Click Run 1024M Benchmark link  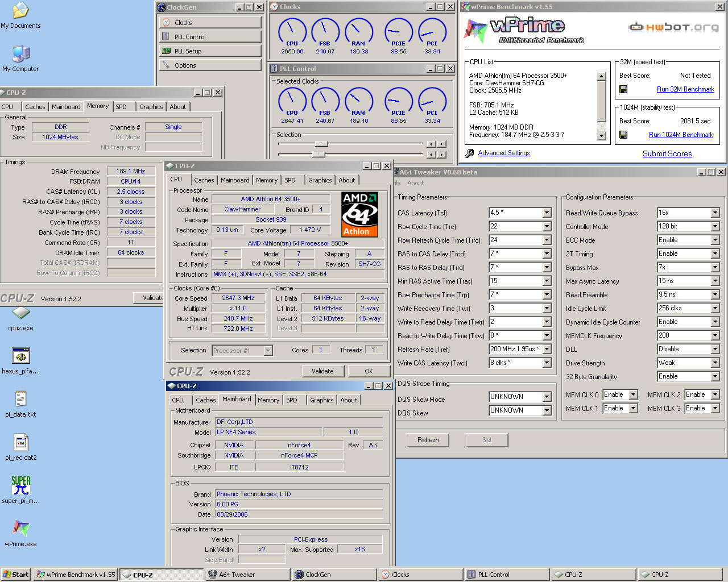click(x=681, y=135)
